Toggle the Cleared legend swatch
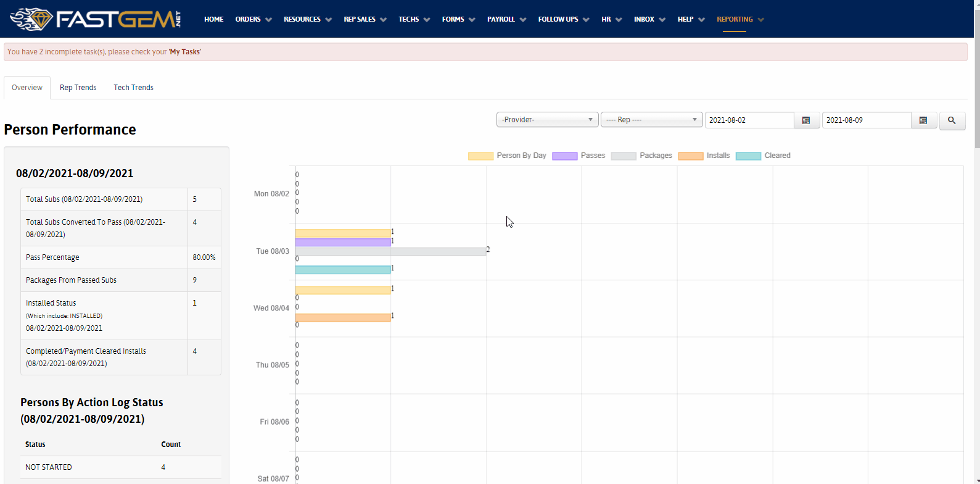 point(748,156)
